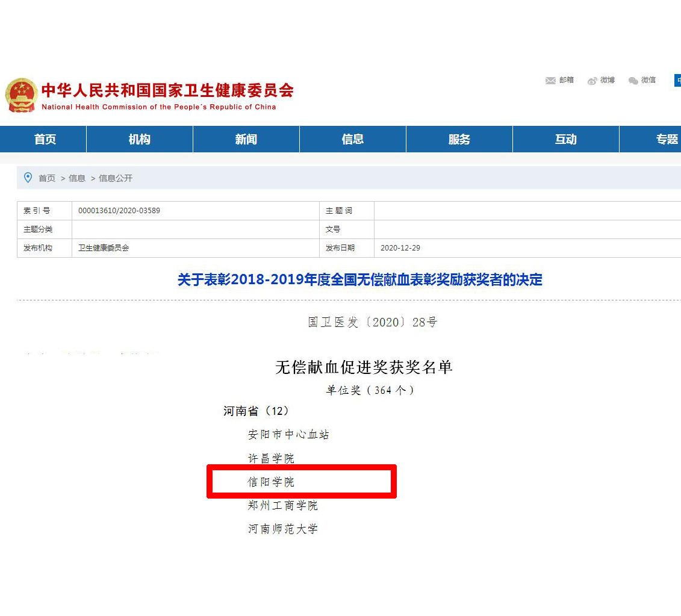Screen dimensions: 681x616
Task: Open 首页 in the blue navigation bar
Action: 45,139
